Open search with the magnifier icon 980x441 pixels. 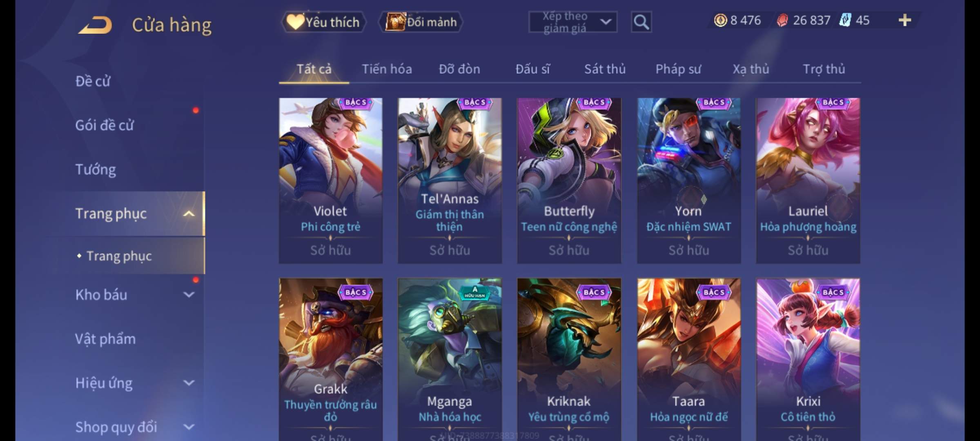pyautogui.click(x=641, y=22)
